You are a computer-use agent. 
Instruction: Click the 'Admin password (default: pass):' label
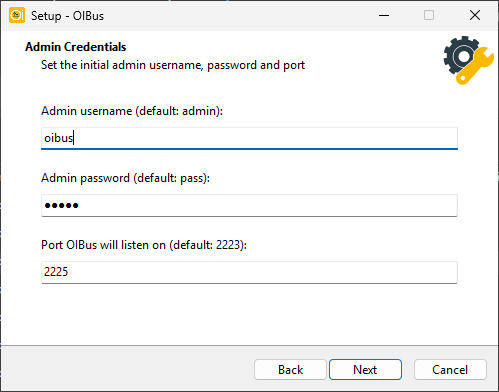(125, 178)
